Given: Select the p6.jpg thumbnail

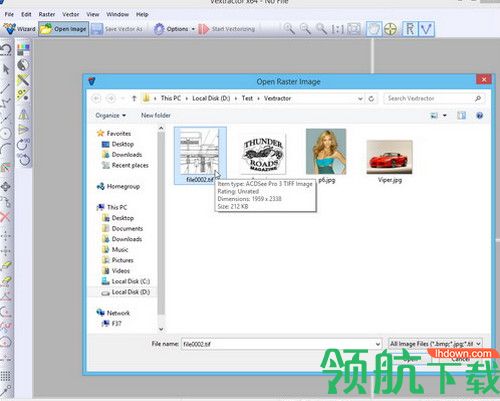Looking at the screenshot, I should pos(326,152).
